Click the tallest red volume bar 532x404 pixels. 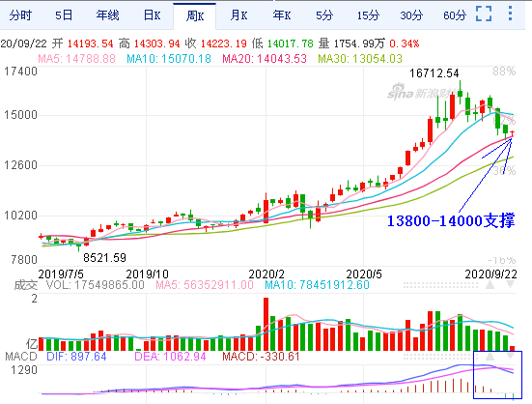click(266, 324)
